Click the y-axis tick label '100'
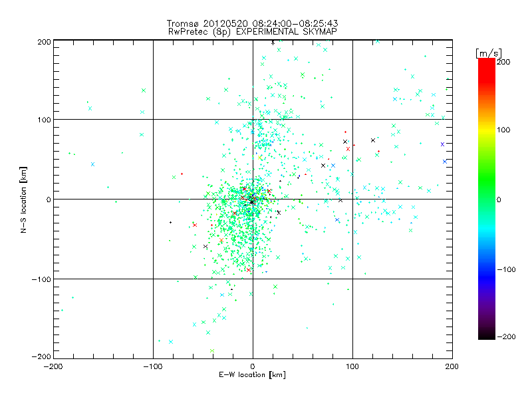Screen dimensions: 532x399 (x=44, y=120)
